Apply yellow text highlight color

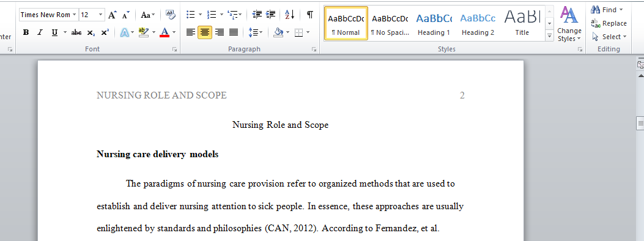[143, 32]
